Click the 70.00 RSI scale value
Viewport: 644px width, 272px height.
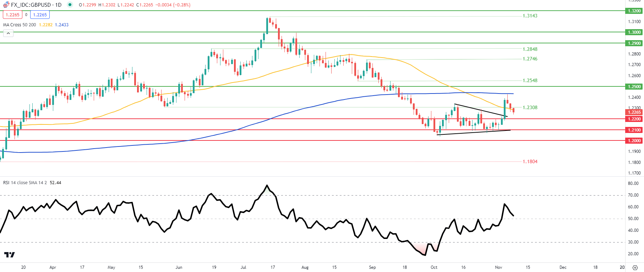click(x=633, y=195)
